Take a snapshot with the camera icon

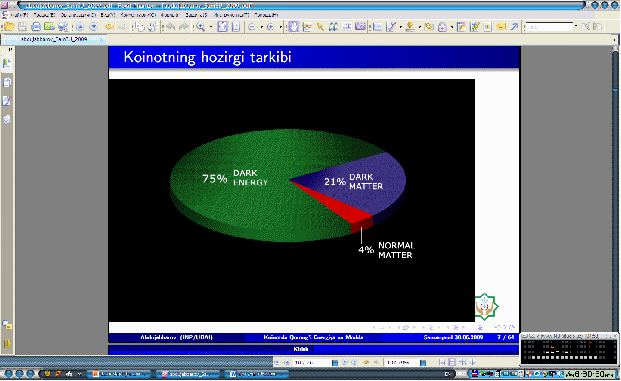[x=360, y=27]
